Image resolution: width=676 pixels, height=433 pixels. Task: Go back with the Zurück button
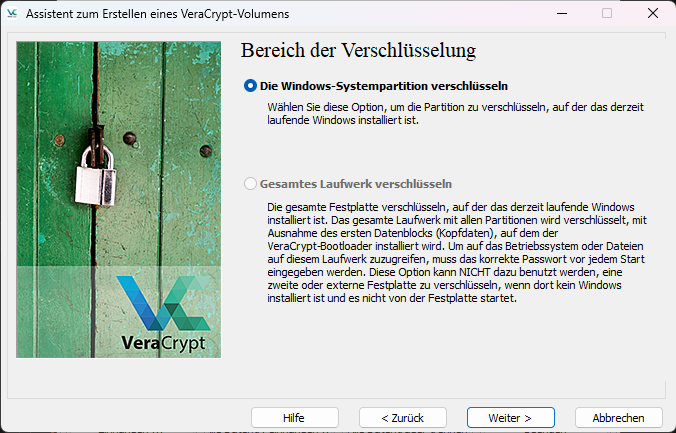tap(403, 418)
